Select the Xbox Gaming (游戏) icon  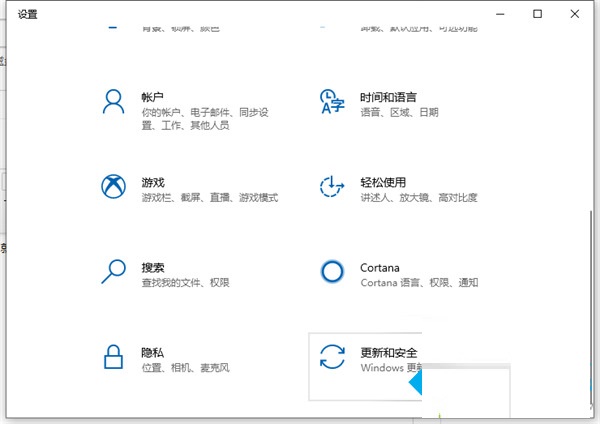tap(113, 186)
